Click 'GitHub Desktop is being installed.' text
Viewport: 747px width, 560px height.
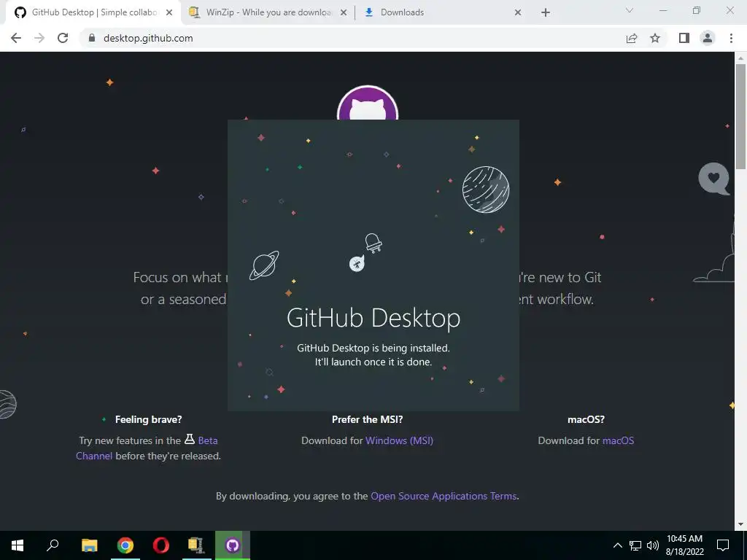point(373,348)
